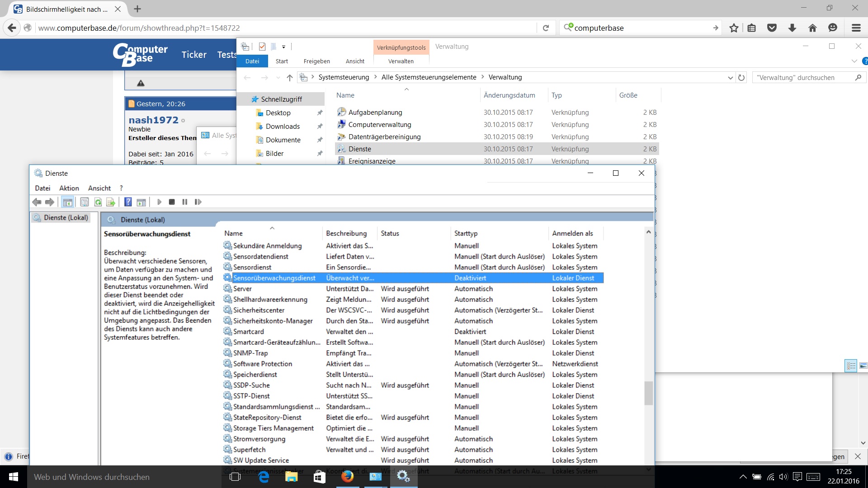Click the Restart Service icon

pyautogui.click(x=198, y=202)
